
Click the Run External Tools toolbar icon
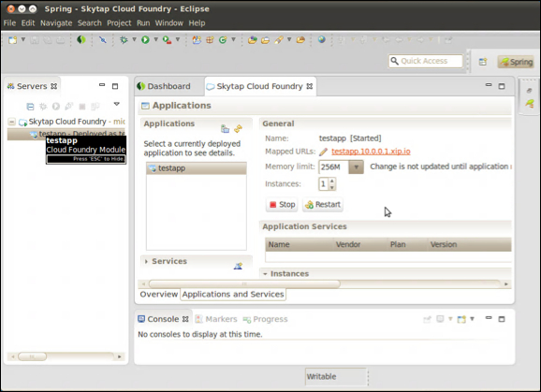coord(167,40)
